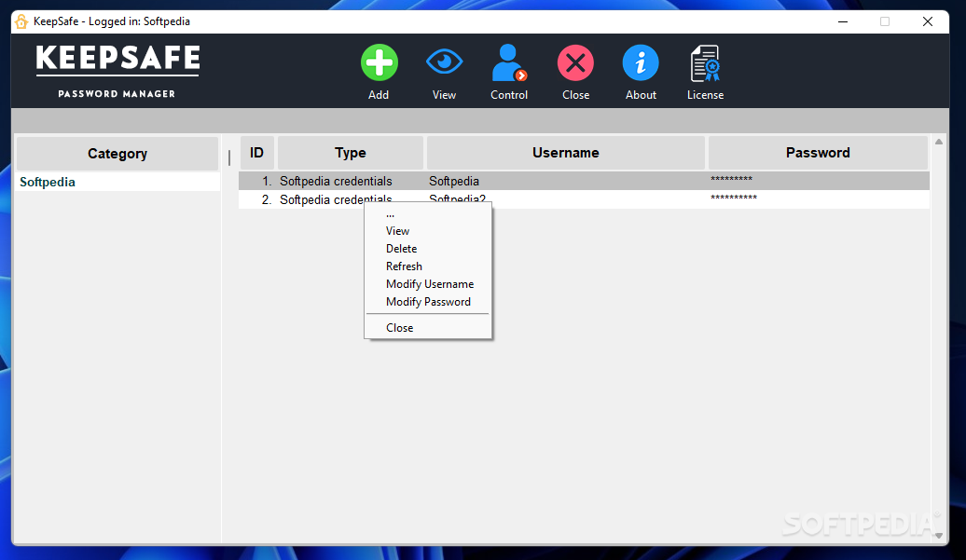Select ID 2. in the second row
Image resolution: width=966 pixels, height=560 pixels.
(x=266, y=199)
